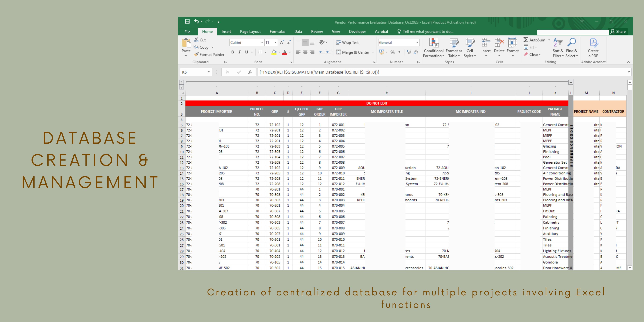Click Tell me what you want search
The image size is (644, 322).
(425, 32)
